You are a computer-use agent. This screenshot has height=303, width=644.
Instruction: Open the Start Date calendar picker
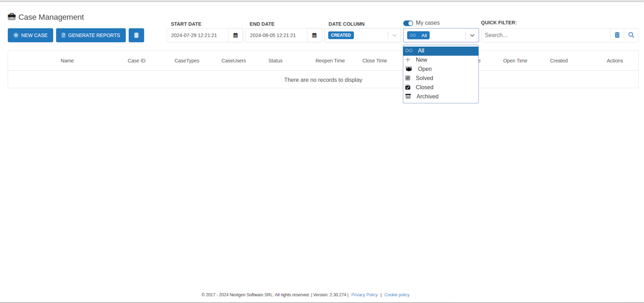coord(236,35)
